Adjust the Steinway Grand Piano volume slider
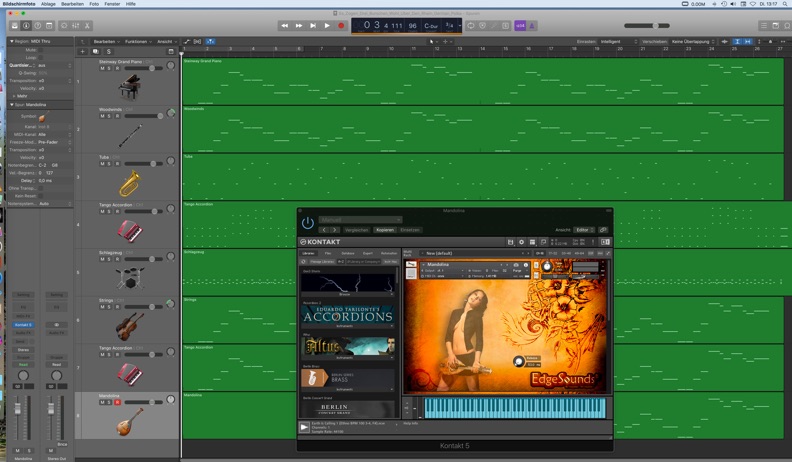792x462 pixels. click(x=143, y=68)
